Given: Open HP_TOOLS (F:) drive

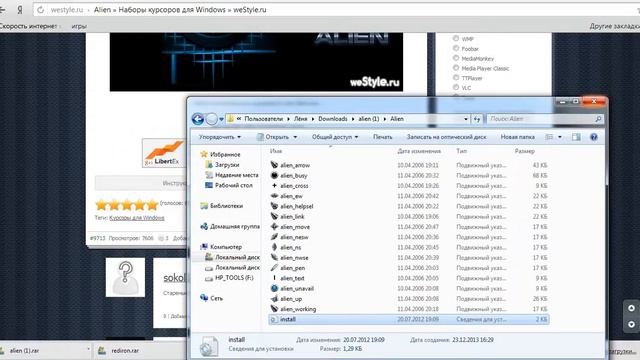Looking at the screenshot, I should 234,278.
